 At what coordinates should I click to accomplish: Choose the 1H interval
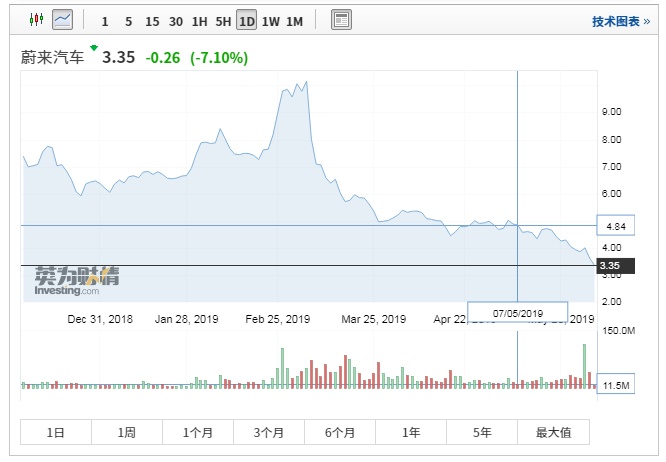pos(199,21)
